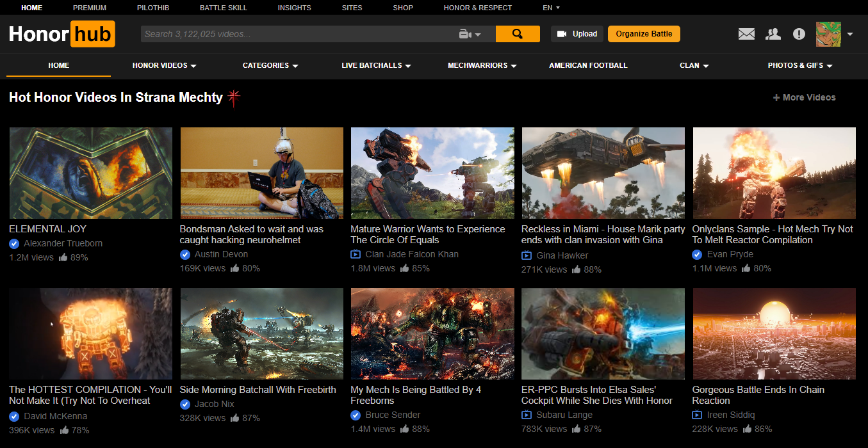Screen dimensions: 868x448
Task: Click the Honorhub logo
Action: [x=62, y=34]
